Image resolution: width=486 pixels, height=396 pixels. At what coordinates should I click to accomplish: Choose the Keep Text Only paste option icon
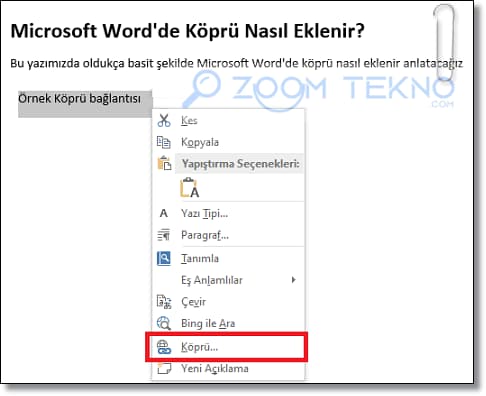tap(189, 187)
